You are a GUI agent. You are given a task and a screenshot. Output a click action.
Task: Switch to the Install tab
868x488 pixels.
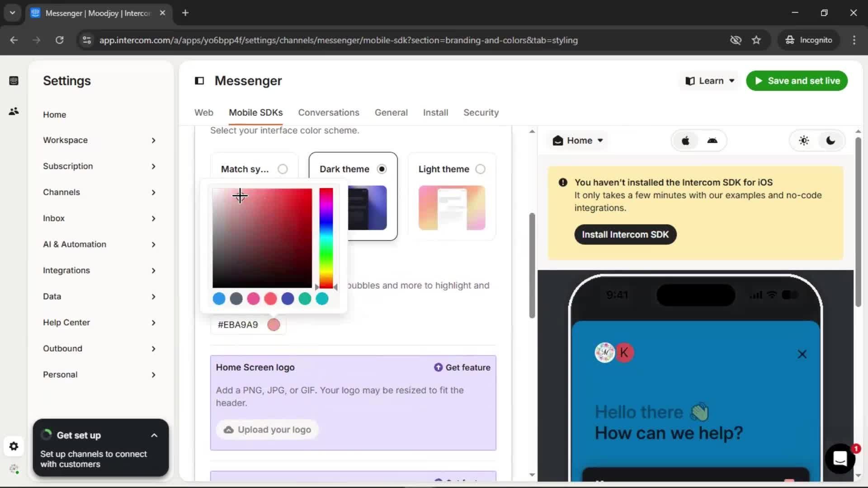(435, 113)
